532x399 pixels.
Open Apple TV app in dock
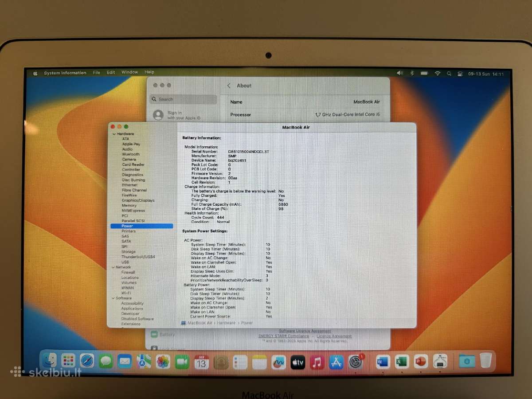coord(297,363)
